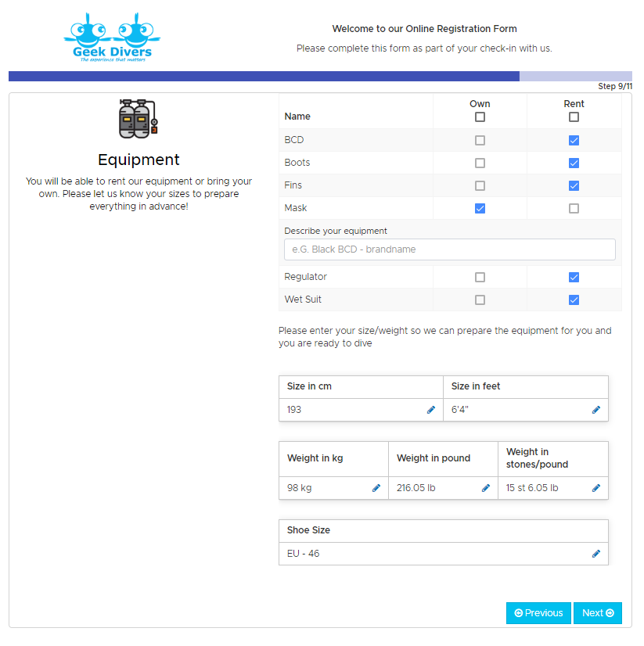Viewport: 644px width, 646px height.
Task: Select the 216.05 lb weight value
Action: (x=416, y=488)
